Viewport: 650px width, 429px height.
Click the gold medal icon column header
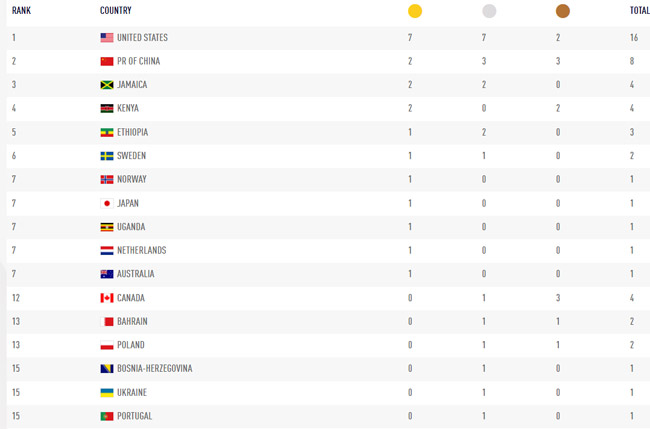(x=415, y=11)
